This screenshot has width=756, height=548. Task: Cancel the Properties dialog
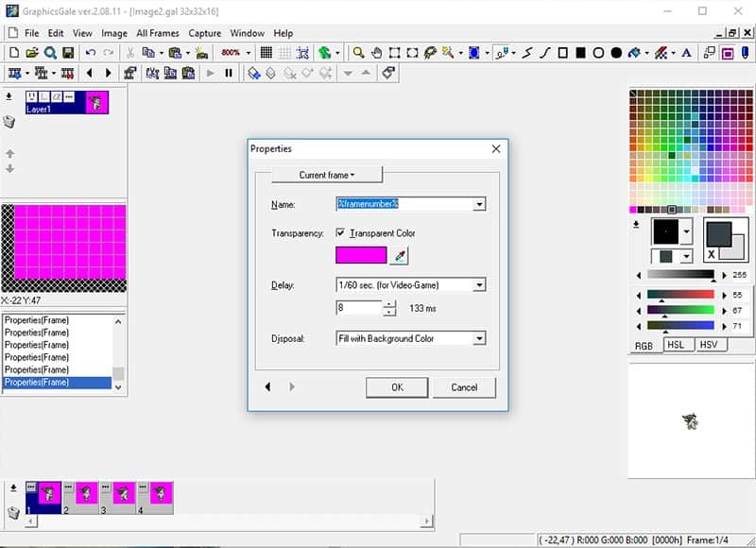coord(464,387)
